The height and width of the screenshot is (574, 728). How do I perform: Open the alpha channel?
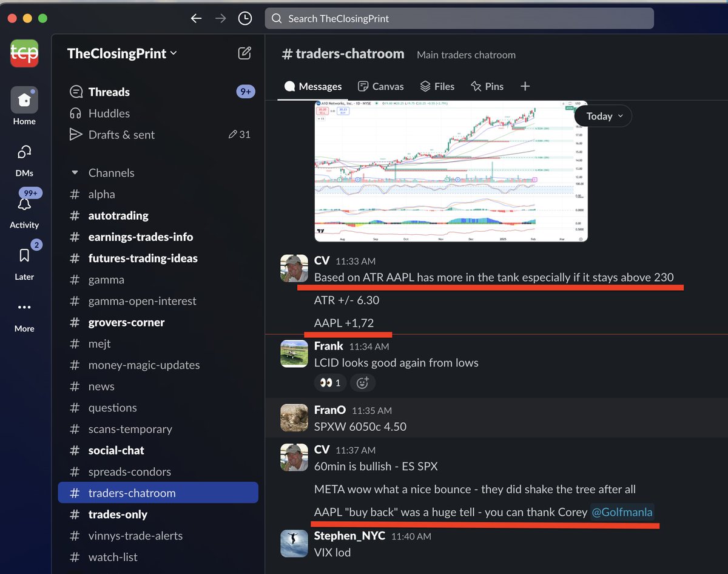(x=158, y=194)
